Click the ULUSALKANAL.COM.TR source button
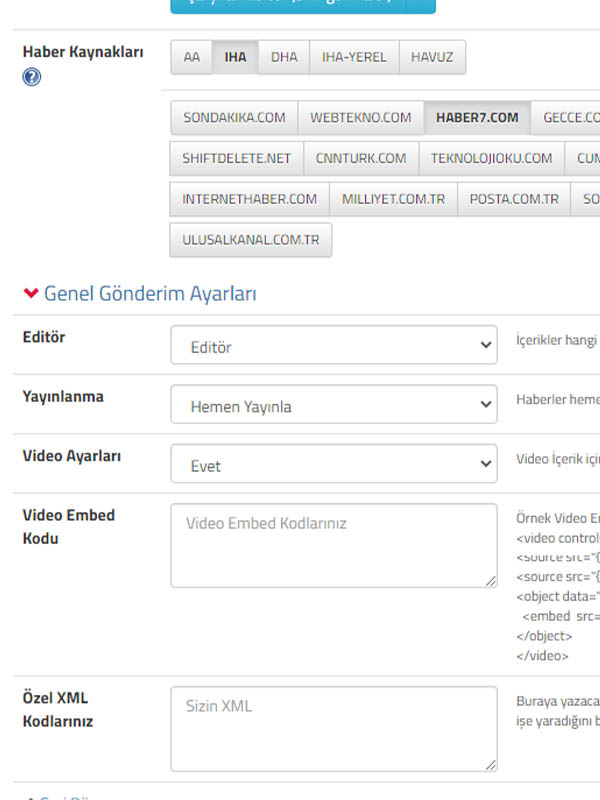The height and width of the screenshot is (800, 600). 250,241
